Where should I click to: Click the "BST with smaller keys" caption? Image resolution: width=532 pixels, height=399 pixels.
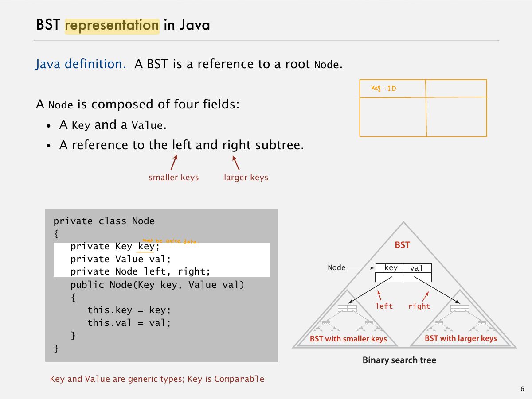point(348,339)
